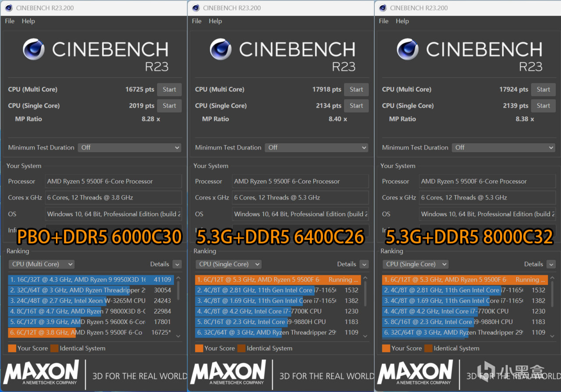Click the OS field in left window

tap(114, 214)
